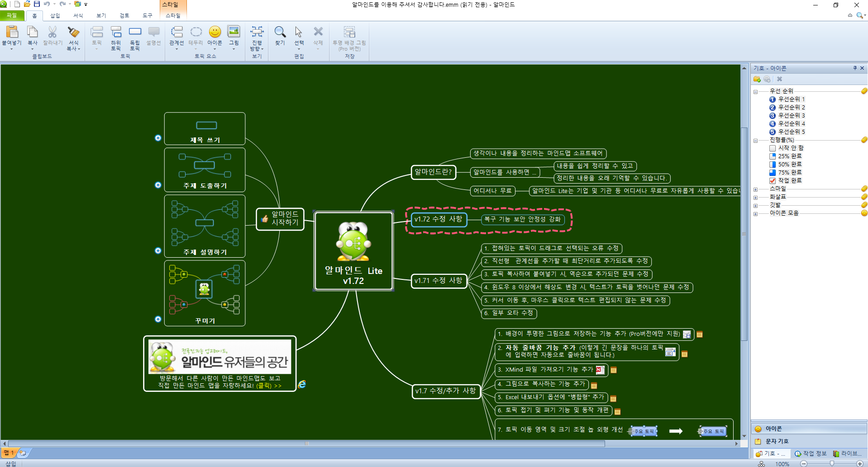Open the 관계선 dropdown arrow

pyautogui.click(x=176, y=49)
